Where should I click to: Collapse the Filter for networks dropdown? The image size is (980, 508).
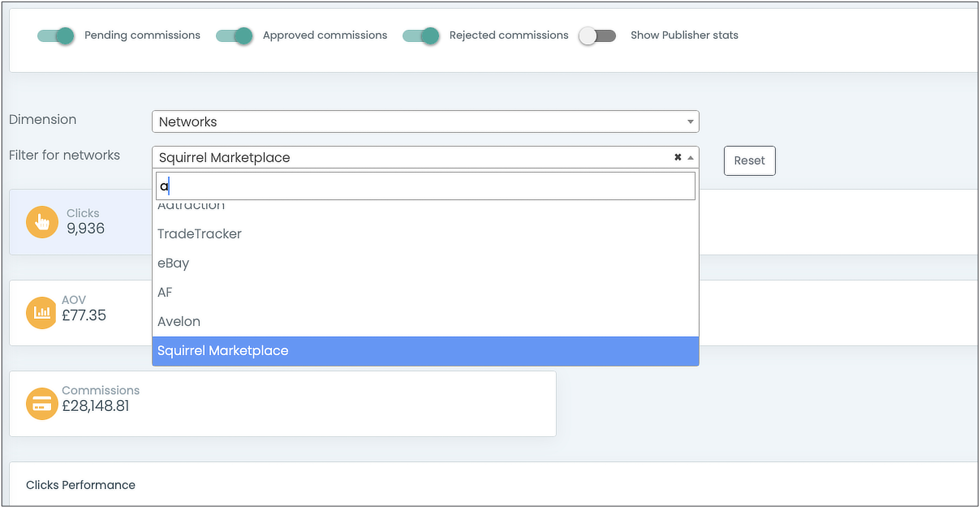coord(691,158)
